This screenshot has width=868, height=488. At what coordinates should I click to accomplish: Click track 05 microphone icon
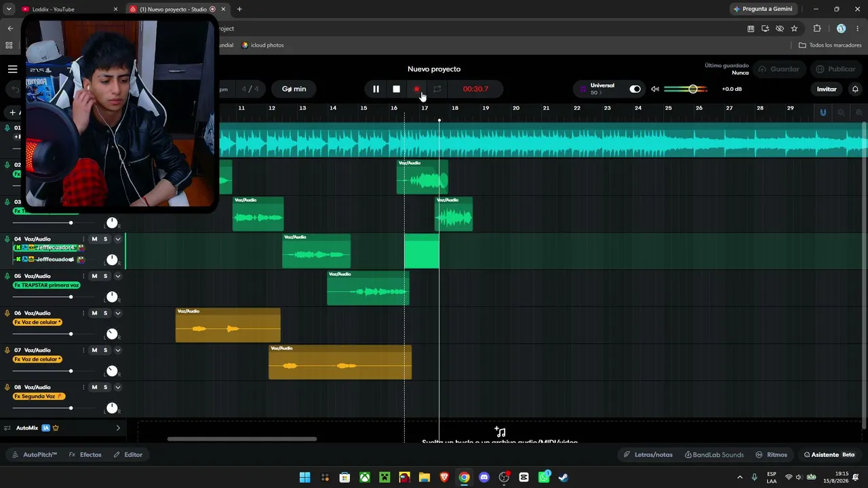tap(7, 276)
